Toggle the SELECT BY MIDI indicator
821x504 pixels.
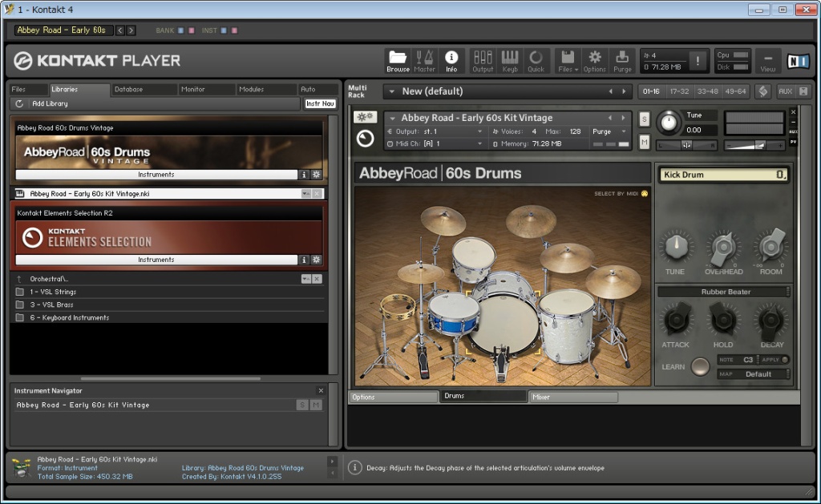pyautogui.click(x=644, y=194)
